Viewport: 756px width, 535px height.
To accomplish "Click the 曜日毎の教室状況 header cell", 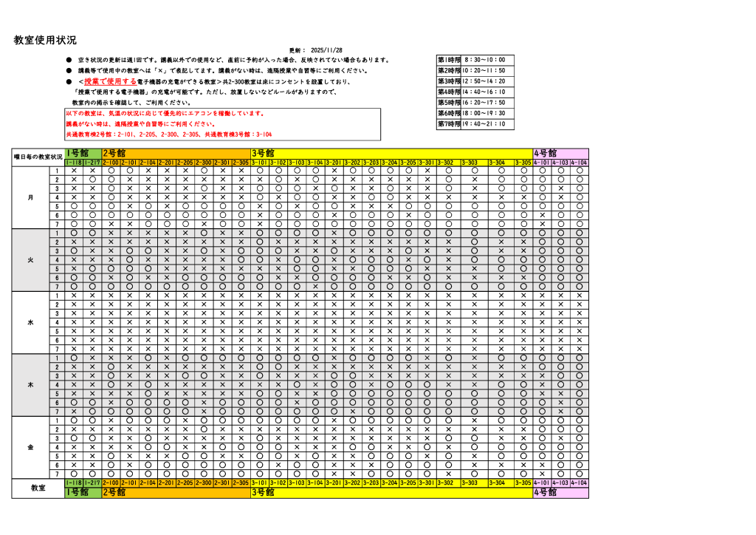I will pos(38,157).
